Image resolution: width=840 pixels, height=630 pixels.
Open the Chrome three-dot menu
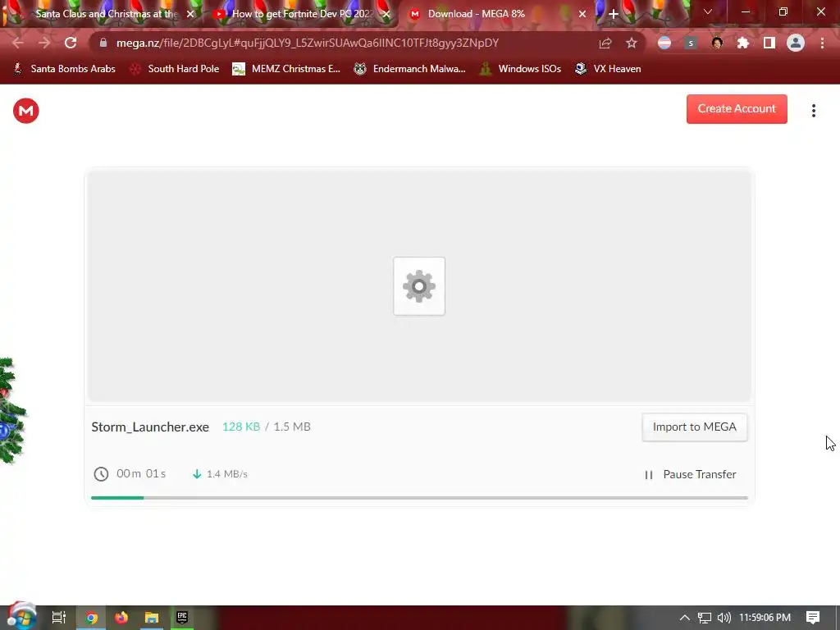[x=822, y=43]
